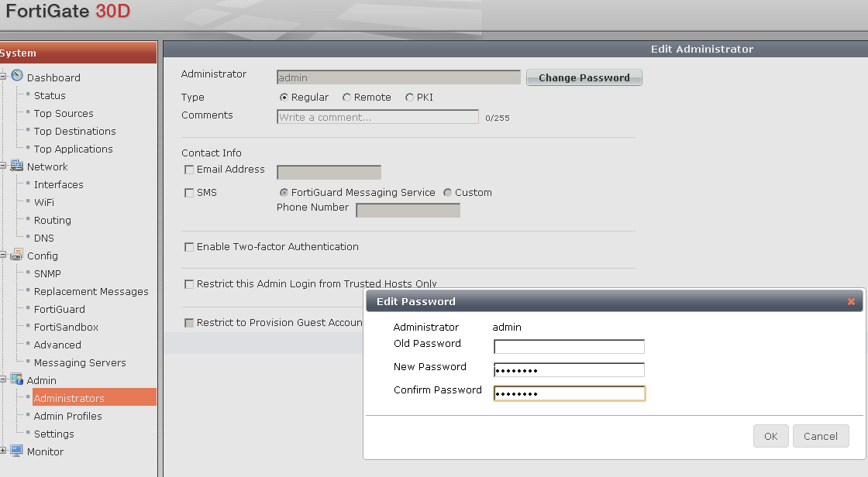Open Messaging Servers under Config
Screen dimensions: 868x477
[x=81, y=362]
